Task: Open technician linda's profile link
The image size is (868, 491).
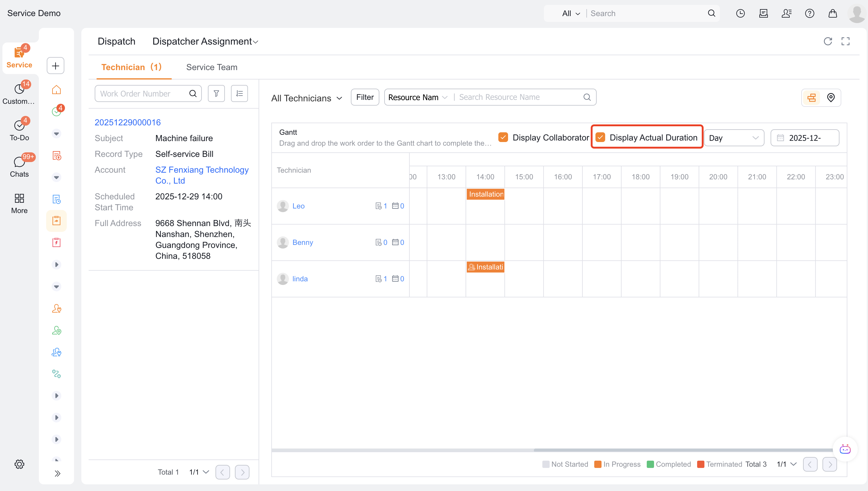Action: (300, 279)
